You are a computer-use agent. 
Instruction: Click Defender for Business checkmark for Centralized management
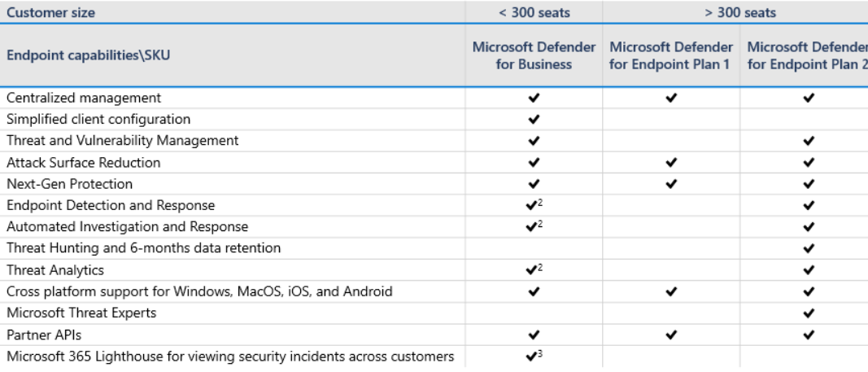click(534, 98)
